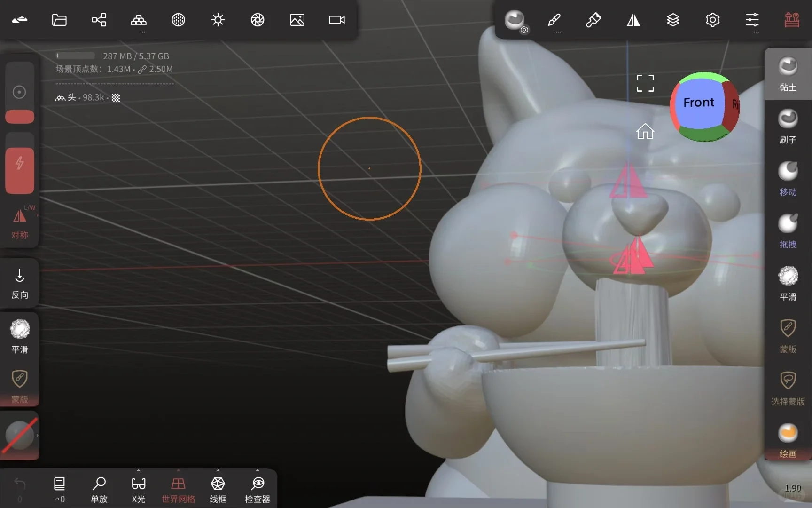Screen dimensions: 812x508
Task: Open the Nomad logo menu
Action: point(20,20)
